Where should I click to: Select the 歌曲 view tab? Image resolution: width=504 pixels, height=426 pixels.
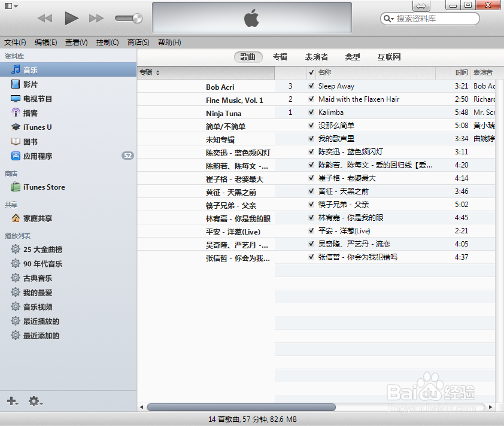click(248, 57)
